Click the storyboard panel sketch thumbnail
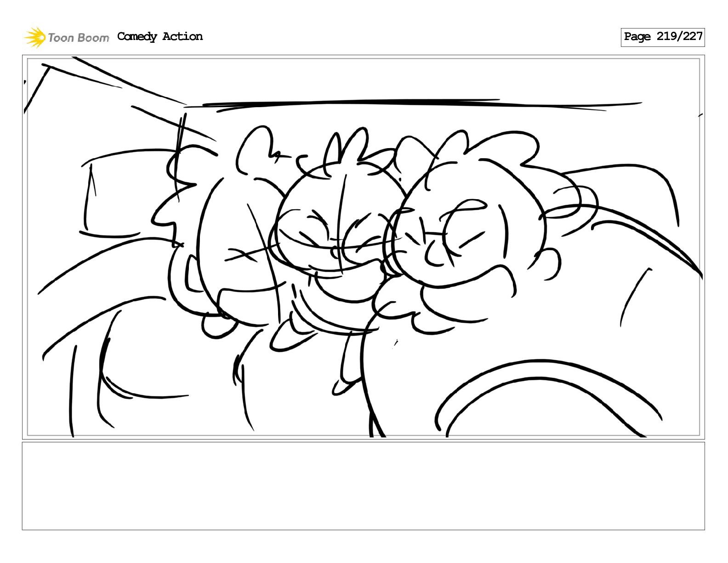 click(x=363, y=247)
